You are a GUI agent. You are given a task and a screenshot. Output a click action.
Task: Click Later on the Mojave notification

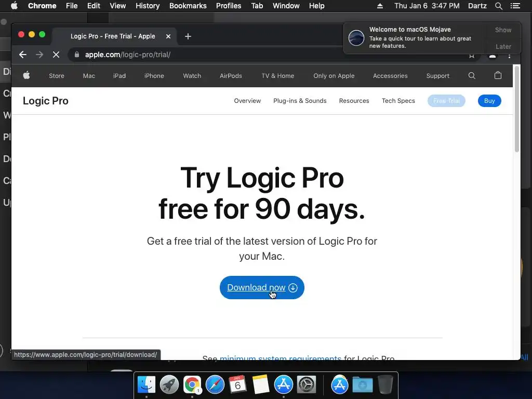pyautogui.click(x=503, y=46)
